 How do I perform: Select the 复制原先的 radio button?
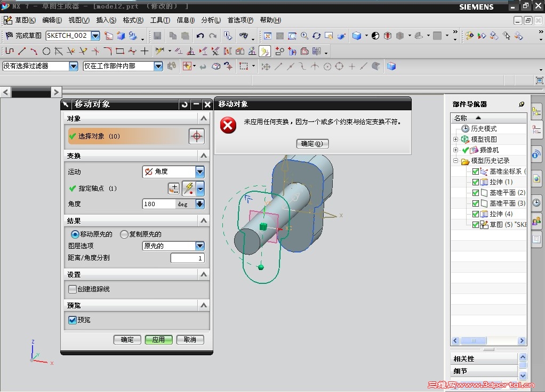[x=124, y=234]
